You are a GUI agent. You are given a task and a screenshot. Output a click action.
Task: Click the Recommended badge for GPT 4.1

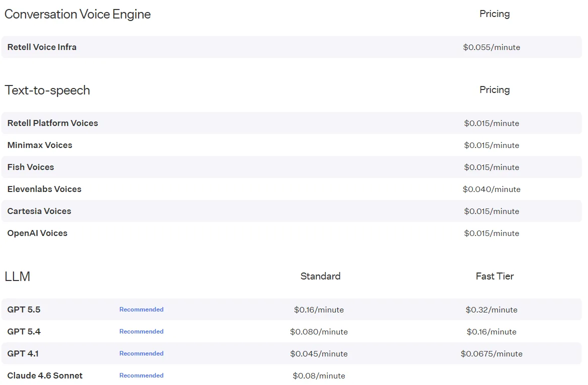tap(142, 353)
